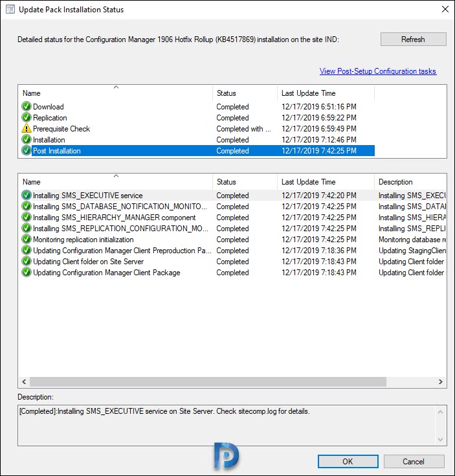Screen dimensions: 455x476
Task: Select Installing SMS_EXECUTIVE service row
Action: [x=233, y=195]
